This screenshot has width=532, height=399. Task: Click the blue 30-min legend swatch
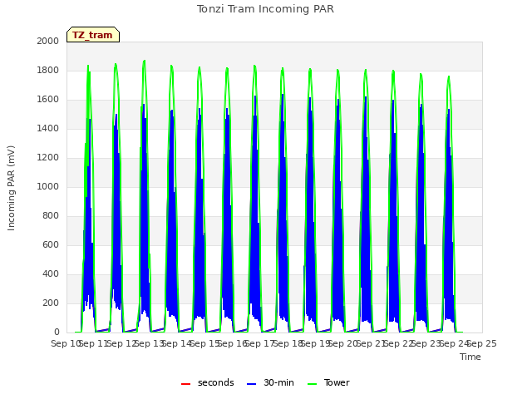pos(251,384)
